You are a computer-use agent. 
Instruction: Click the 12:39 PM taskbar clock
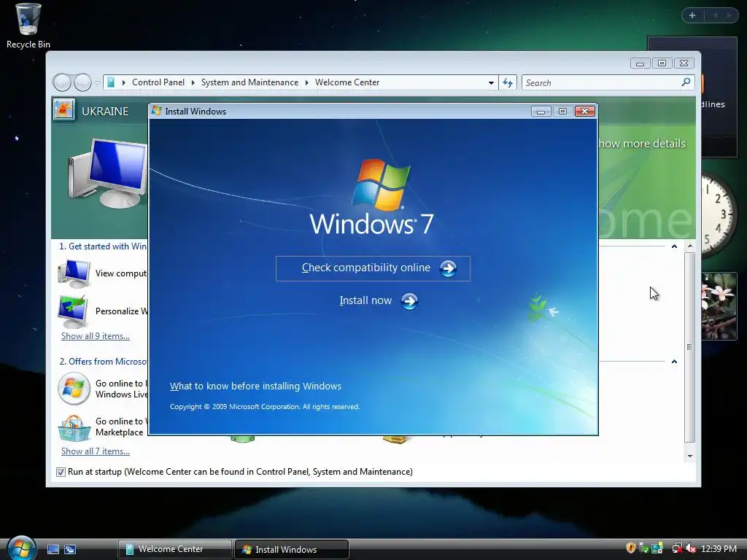pyautogui.click(x=719, y=548)
